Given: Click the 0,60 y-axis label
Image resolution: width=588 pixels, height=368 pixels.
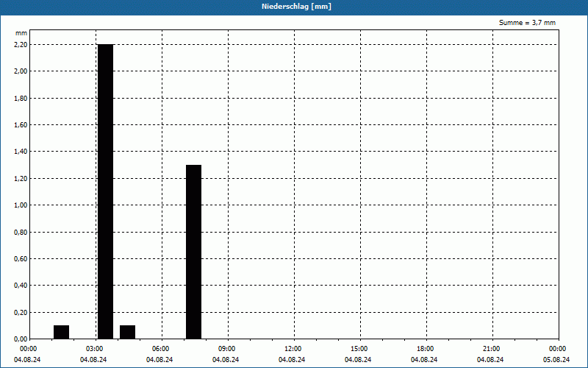Looking at the screenshot, I should pos(21,259).
